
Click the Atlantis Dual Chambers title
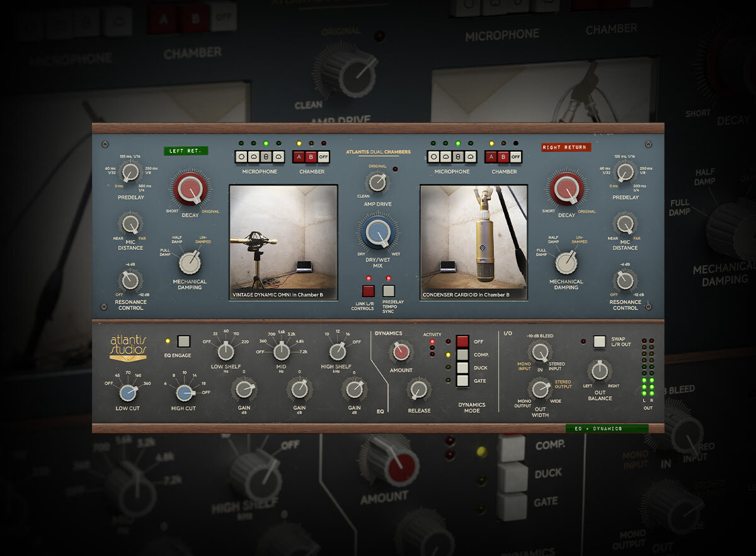pyautogui.click(x=378, y=152)
